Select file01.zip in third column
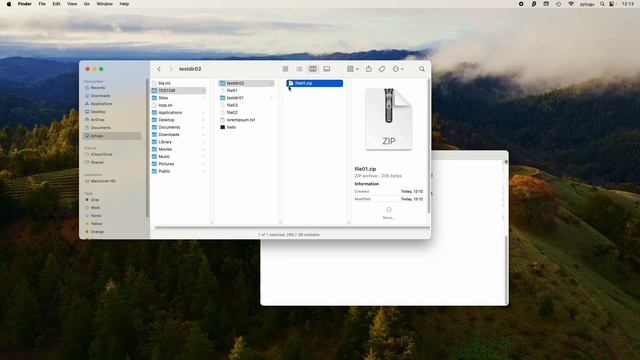Viewport: 640px width, 360px height. pyautogui.click(x=315, y=83)
